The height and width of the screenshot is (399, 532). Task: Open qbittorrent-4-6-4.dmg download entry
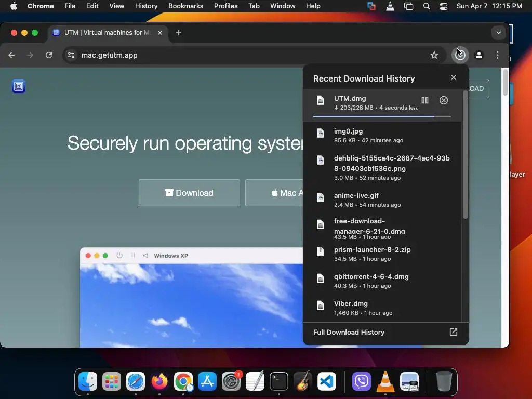pos(382,281)
